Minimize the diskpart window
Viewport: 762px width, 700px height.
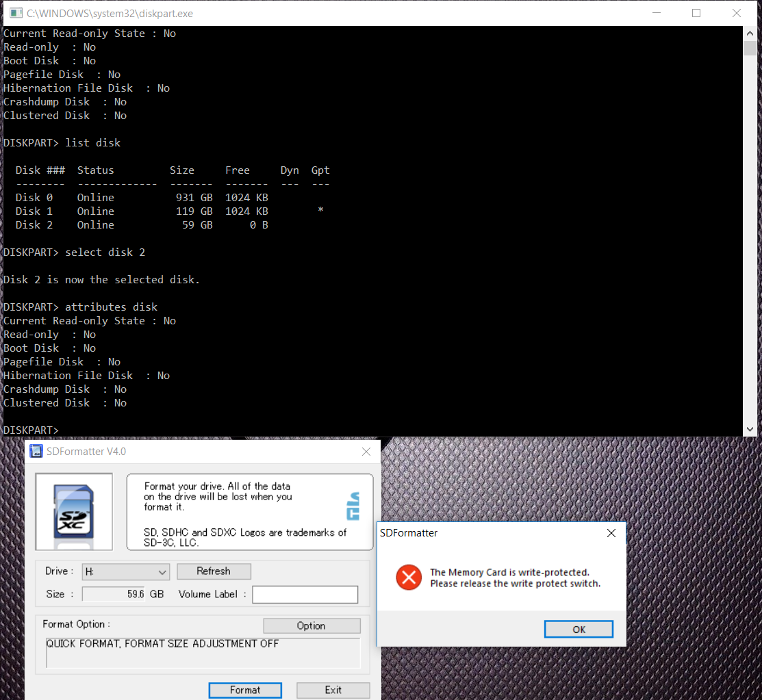point(657,13)
